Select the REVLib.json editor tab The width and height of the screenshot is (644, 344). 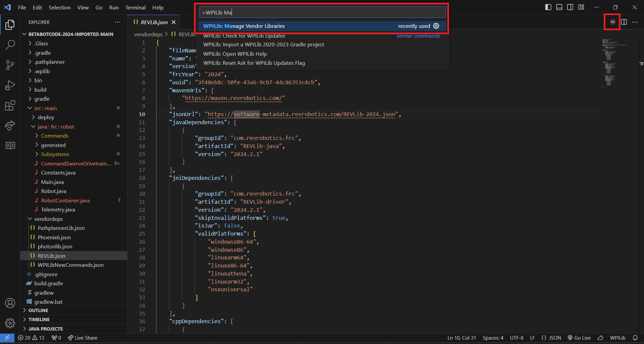click(154, 22)
